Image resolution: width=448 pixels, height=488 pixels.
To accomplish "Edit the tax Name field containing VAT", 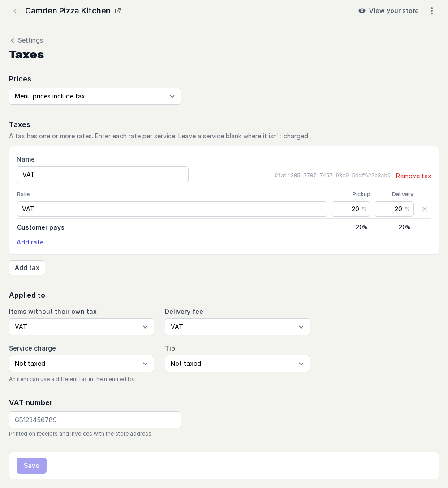I will (103, 175).
